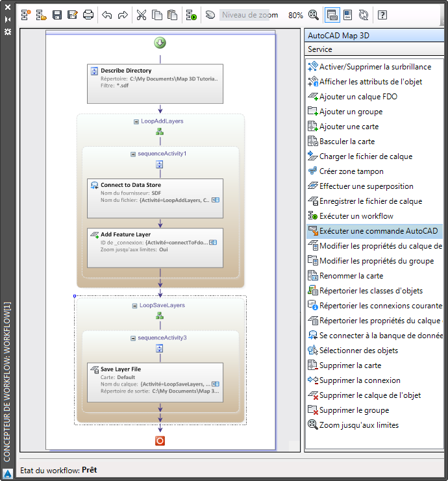Undo the last action
This screenshot has height=481, width=448.
(106, 15)
